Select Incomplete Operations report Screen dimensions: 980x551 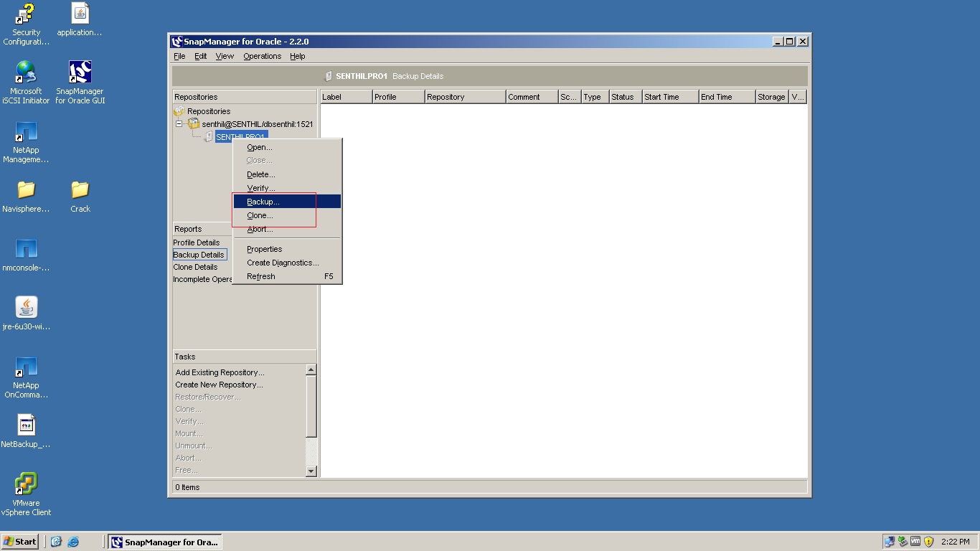(203, 279)
